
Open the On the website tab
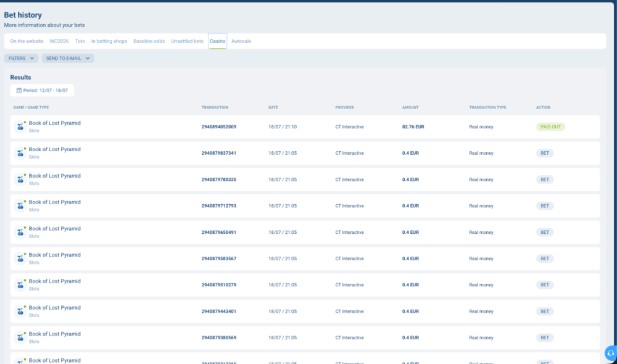point(27,41)
